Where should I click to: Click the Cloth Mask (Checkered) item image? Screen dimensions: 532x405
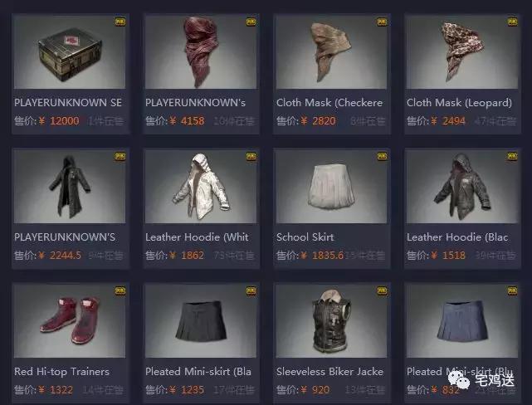point(331,52)
